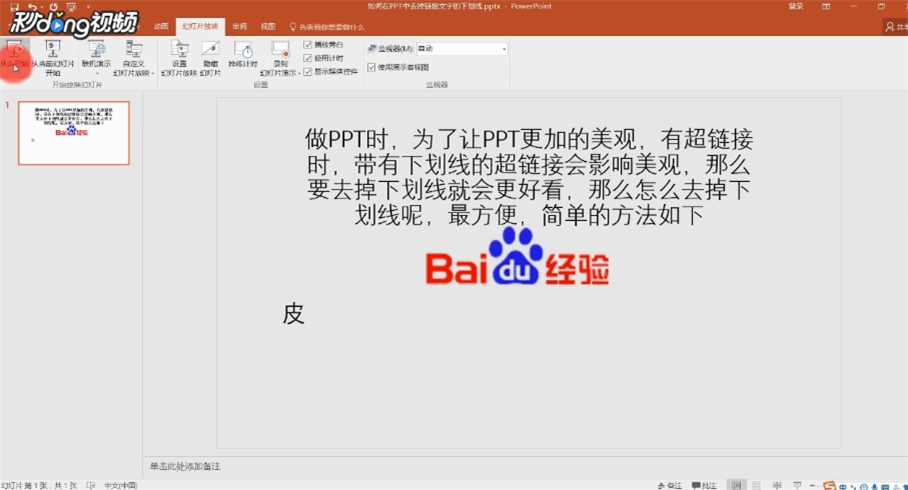This screenshot has height=490, width=908.
Task: Click Sogou Chinese/English mode (中) icon
Action: point(843,487)
